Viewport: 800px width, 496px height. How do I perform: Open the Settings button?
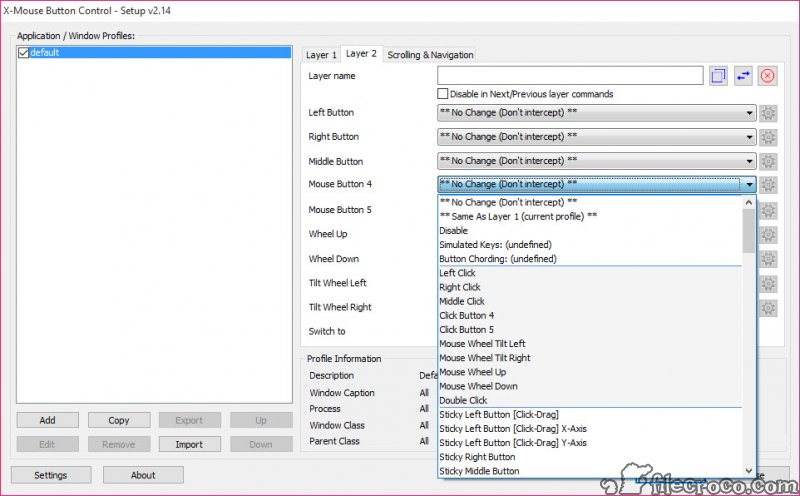(51, 475)
